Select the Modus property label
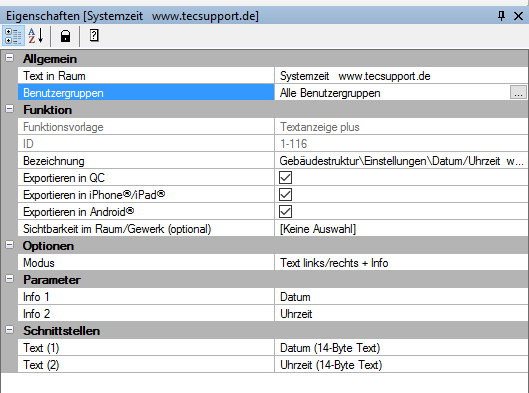 tap(39, 263)
